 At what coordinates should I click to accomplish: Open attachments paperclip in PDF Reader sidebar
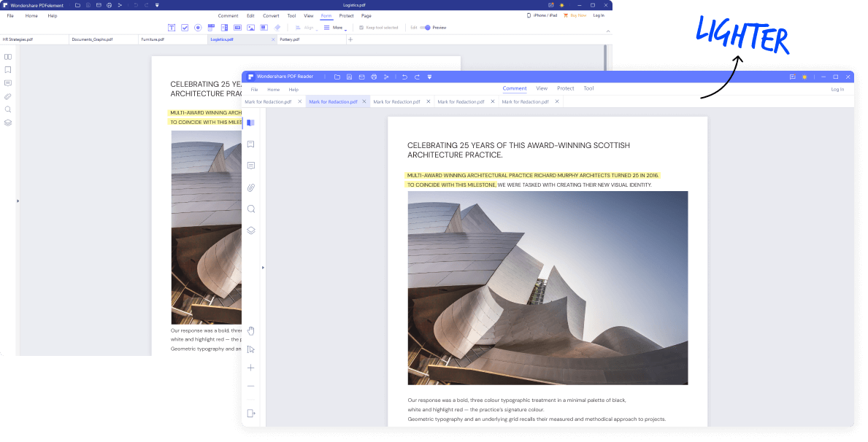click(251, 187)
